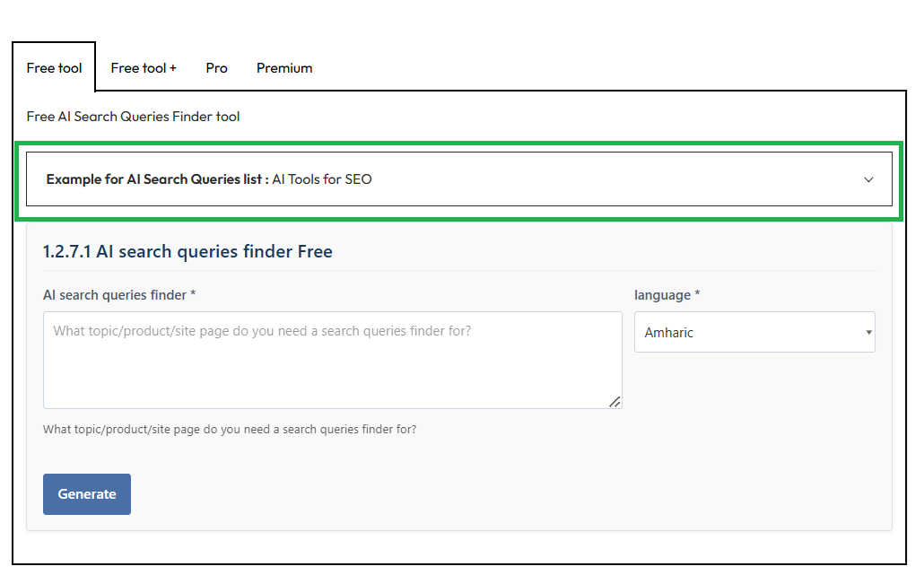This screenshot has width=924, height=584.
Task: Click the help text below the text area
Action: [229, 430]
